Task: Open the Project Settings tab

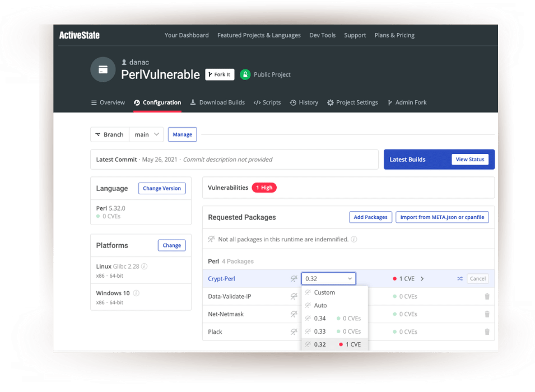Action: coord(352,102)
